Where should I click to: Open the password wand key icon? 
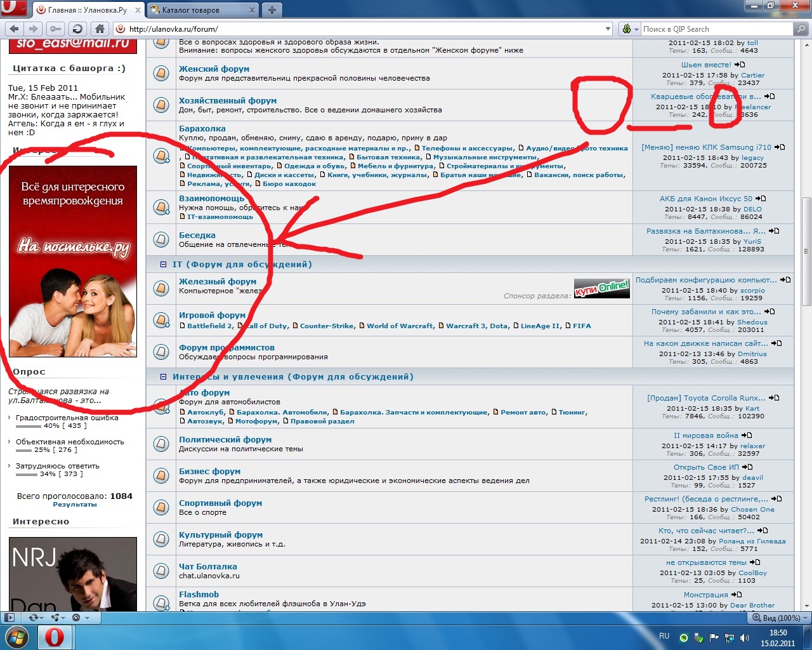tap(56, 29)
